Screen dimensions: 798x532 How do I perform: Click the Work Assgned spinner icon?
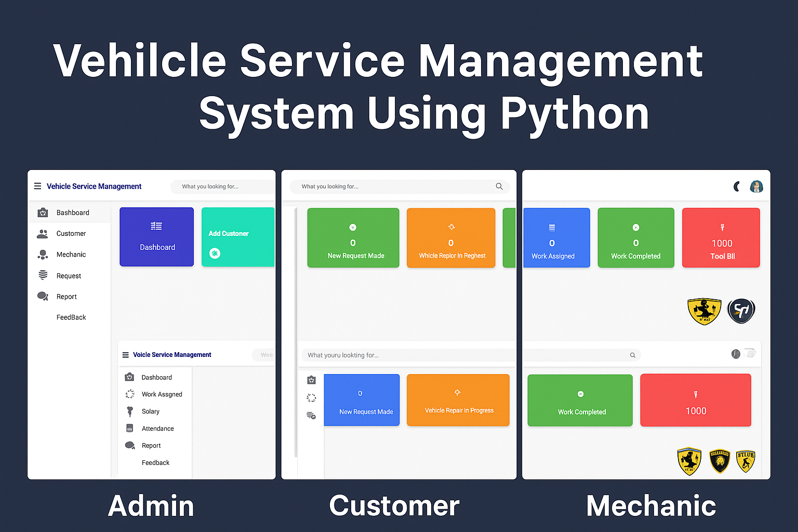(130, 394)
